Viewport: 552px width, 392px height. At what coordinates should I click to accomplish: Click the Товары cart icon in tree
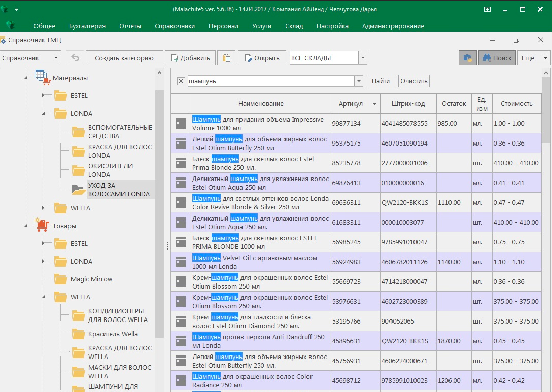tap(43, 226)
